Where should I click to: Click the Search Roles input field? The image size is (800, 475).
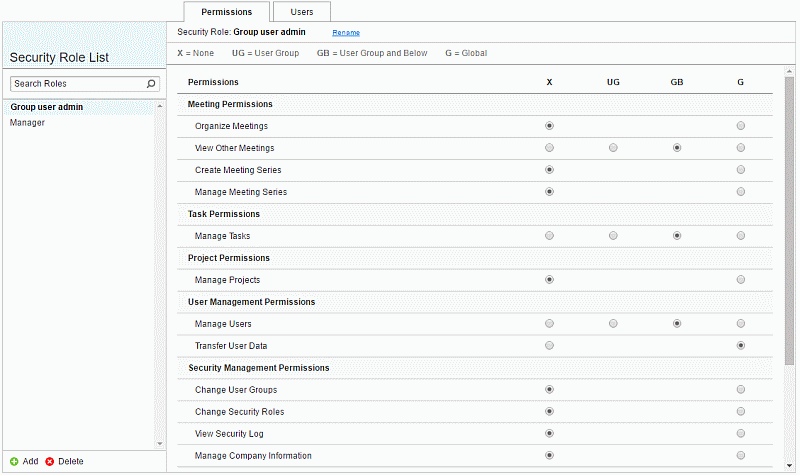click(78, 84)
